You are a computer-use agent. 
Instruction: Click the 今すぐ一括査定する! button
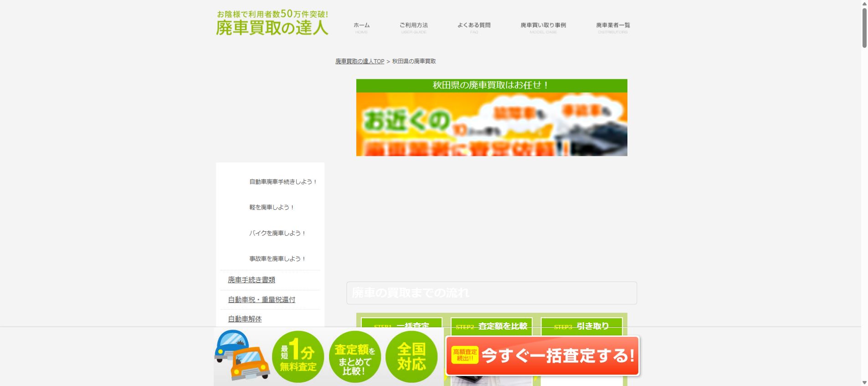(542, 356)
